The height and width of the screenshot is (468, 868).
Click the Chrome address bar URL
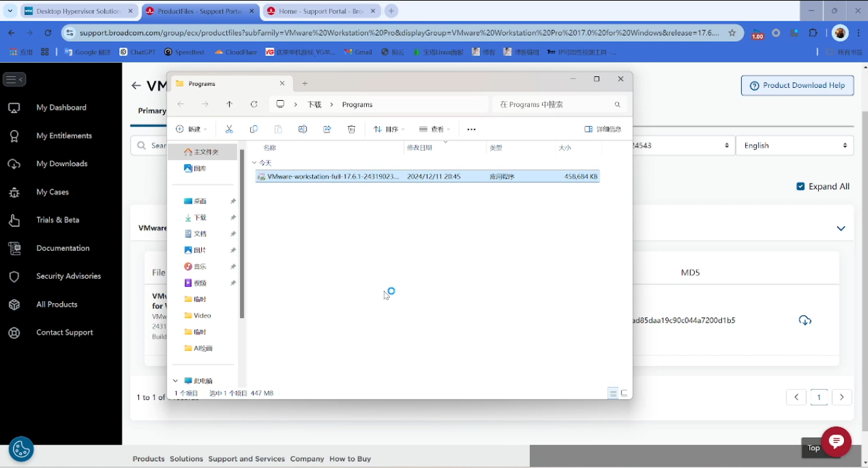tap(399, 33)
